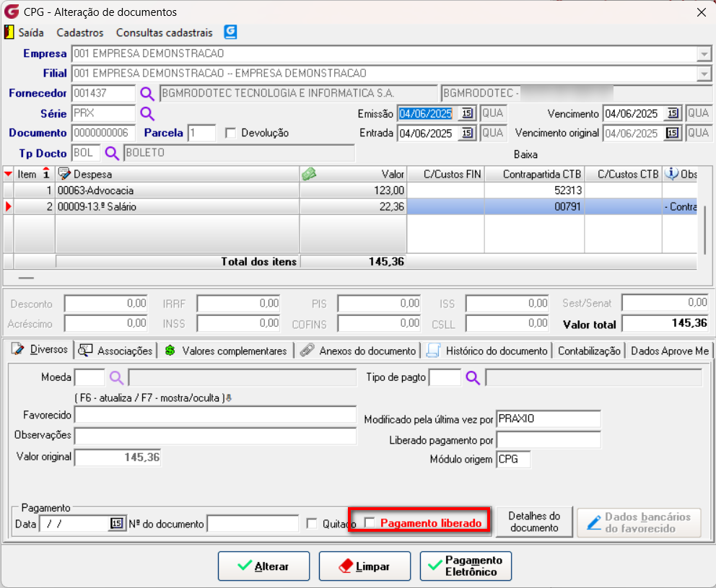This screenshot has width=716, height=588.
Task: Toggle the Quitado checkbox
Action: (x=312, y=523)
